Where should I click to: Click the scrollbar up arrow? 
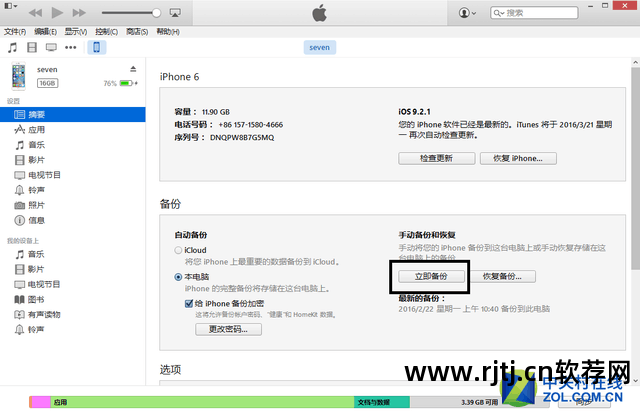(635, 62)
